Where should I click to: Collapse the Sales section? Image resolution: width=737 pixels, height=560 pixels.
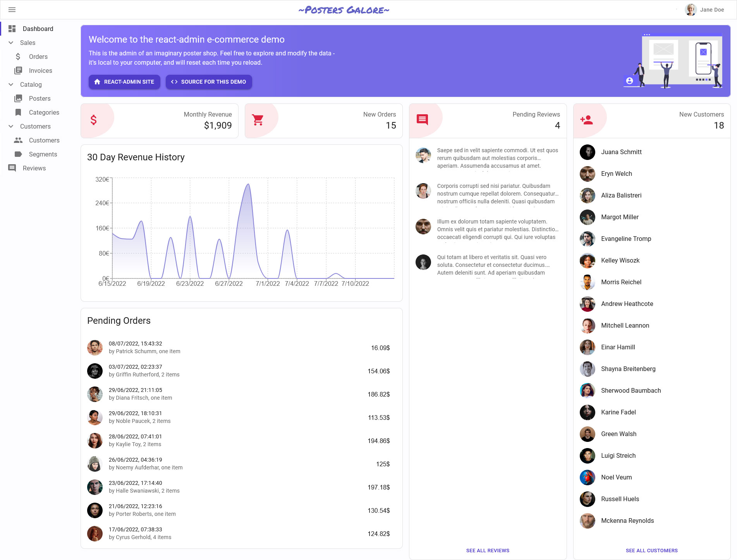(x=10, y=43)
